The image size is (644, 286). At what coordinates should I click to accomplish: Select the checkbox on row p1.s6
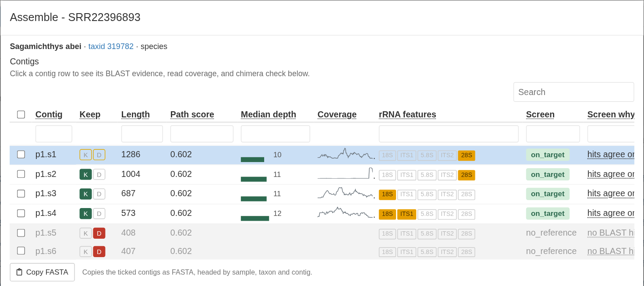pyautogui.click(x=21, y=251)
